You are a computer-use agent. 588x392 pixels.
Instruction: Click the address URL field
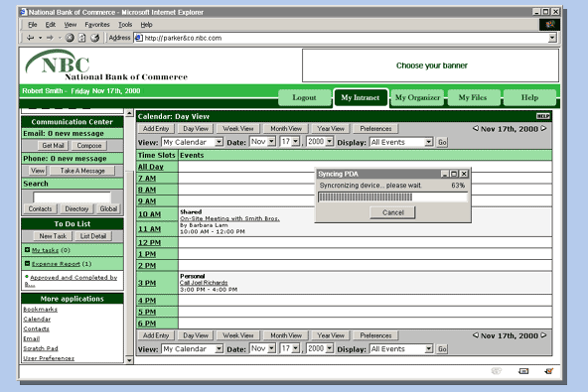tap(346, 38)
